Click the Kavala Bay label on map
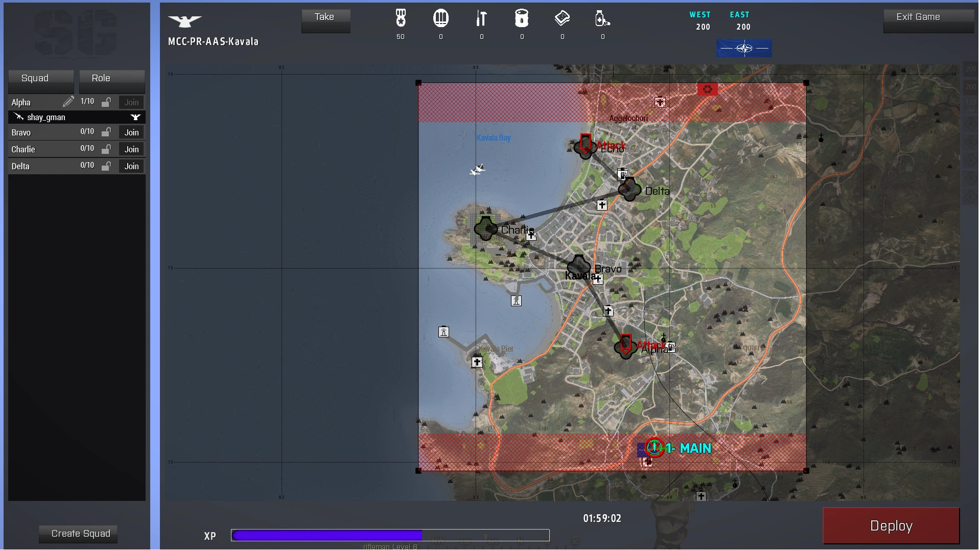980x550 pixels. pyautogui.click(x=494, y=137)
